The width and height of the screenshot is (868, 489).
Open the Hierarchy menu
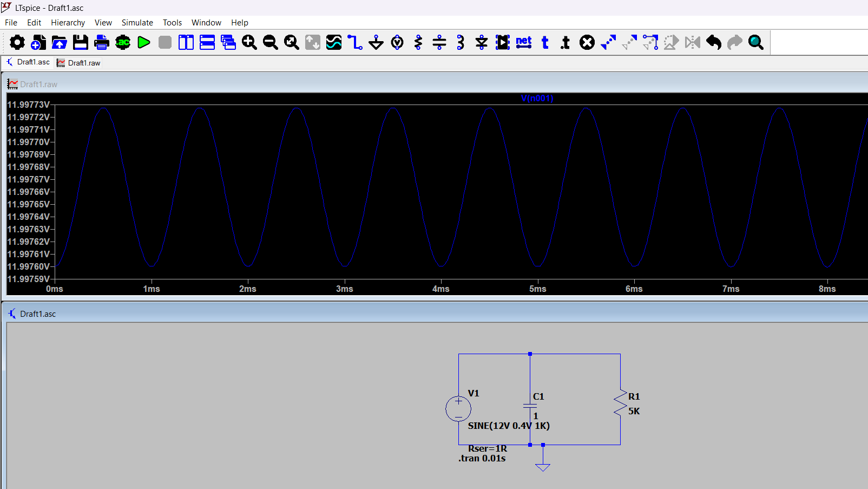coord(68,23)
